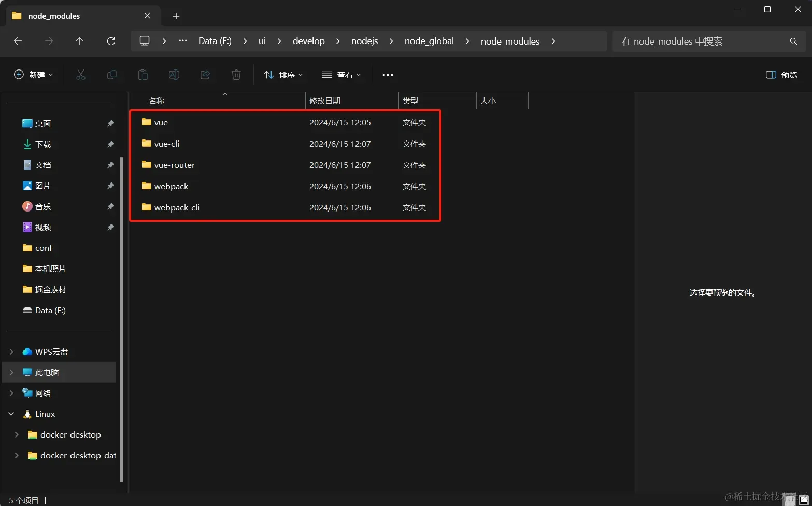Sort by 修改日期 column header
Screen dimensions: 812x506
pos(352,101)
